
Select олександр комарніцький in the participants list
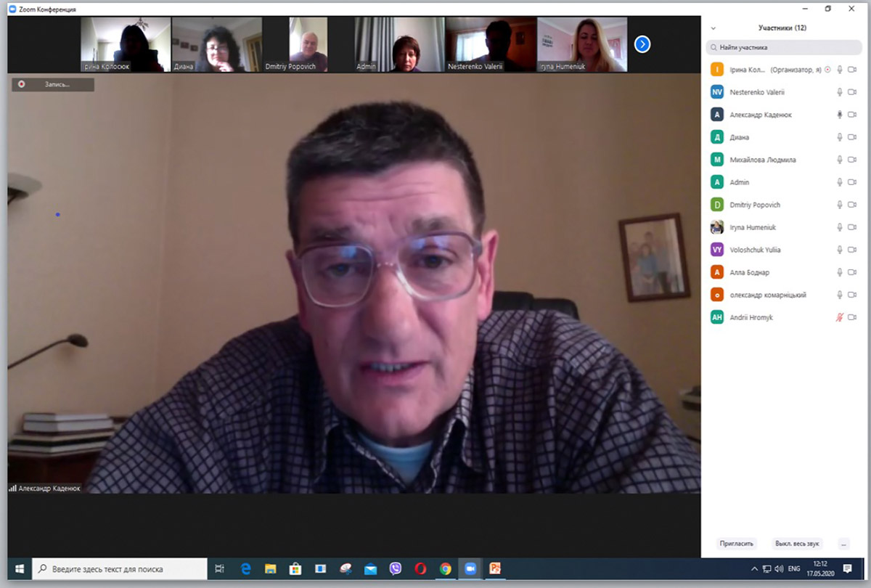tap(767, 295)
